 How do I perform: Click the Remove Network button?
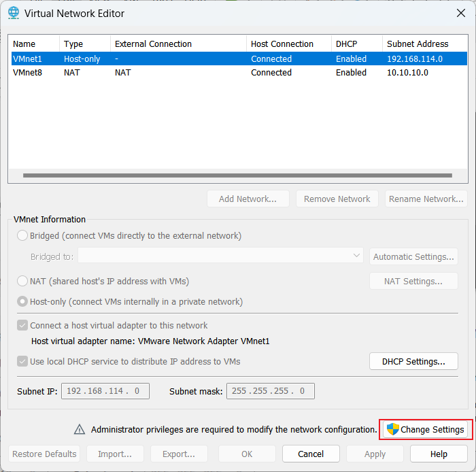click(337, 199)
